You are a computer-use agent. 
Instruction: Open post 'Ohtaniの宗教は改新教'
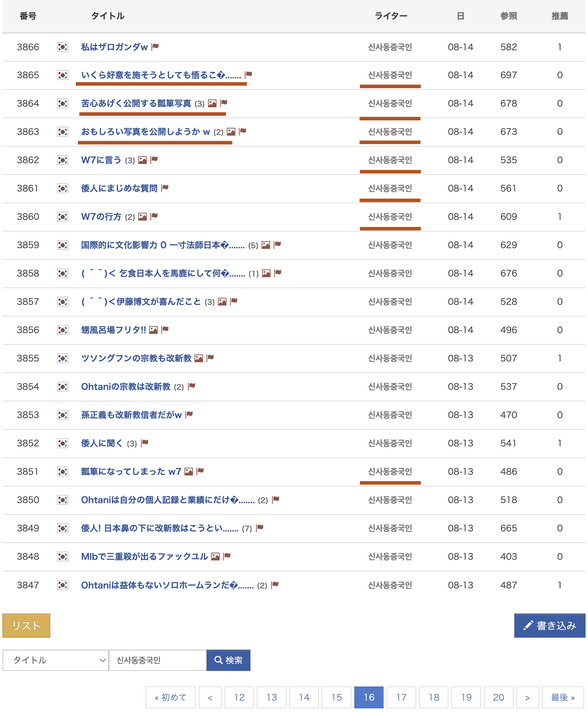[126, 387]
